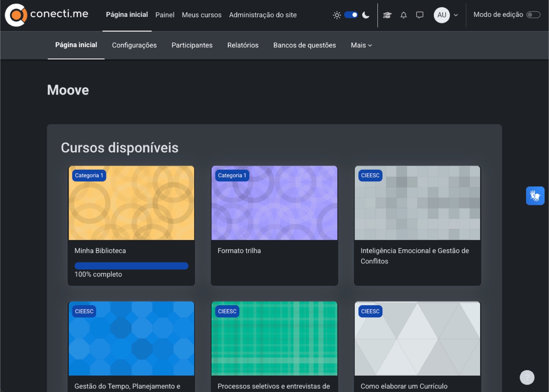The height and width of the screenshot is (392, 549).
Task: Open Administração do site menu
Action: click(263, 15)
